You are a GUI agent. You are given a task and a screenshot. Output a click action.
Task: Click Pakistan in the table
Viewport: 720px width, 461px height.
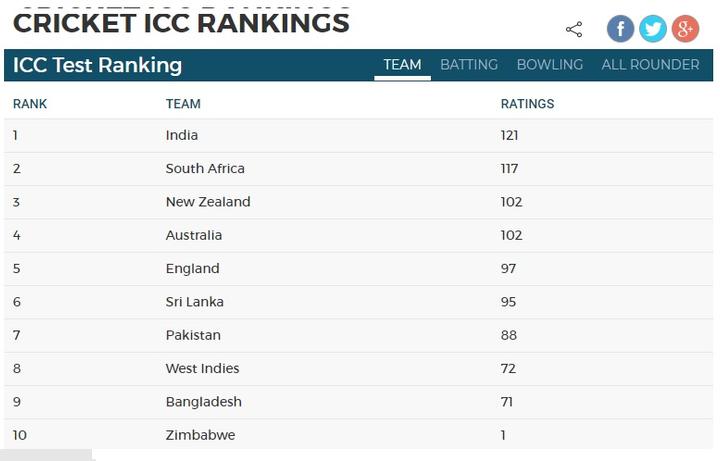(x=193, y=335)
